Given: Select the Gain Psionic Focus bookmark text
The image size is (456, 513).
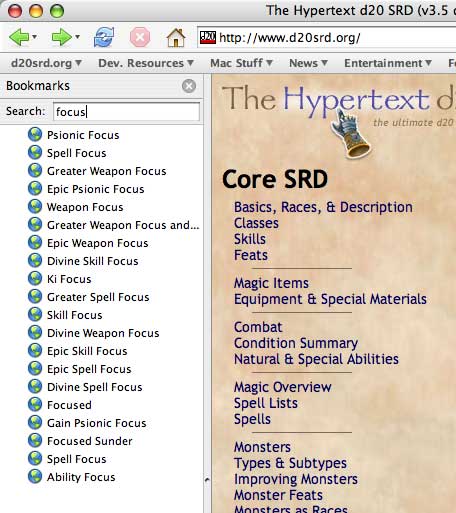Looking at the screenshot, I should pos(97,423).
